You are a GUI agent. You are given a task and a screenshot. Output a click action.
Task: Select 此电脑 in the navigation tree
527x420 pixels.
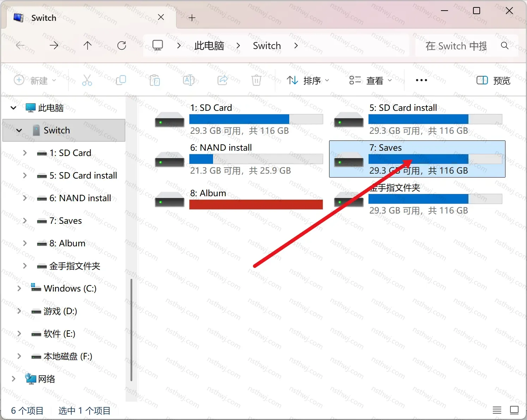51,108
